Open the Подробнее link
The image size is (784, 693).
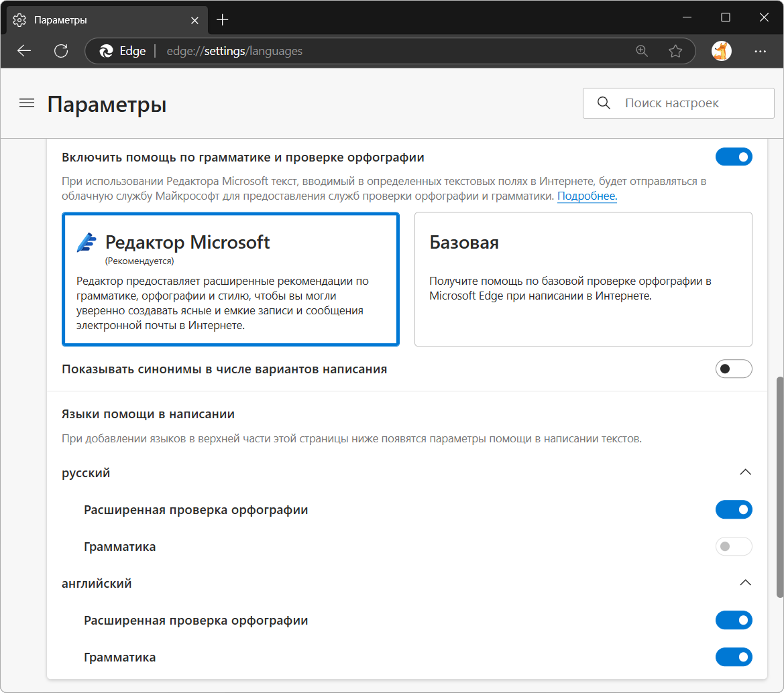pos(587,196)
